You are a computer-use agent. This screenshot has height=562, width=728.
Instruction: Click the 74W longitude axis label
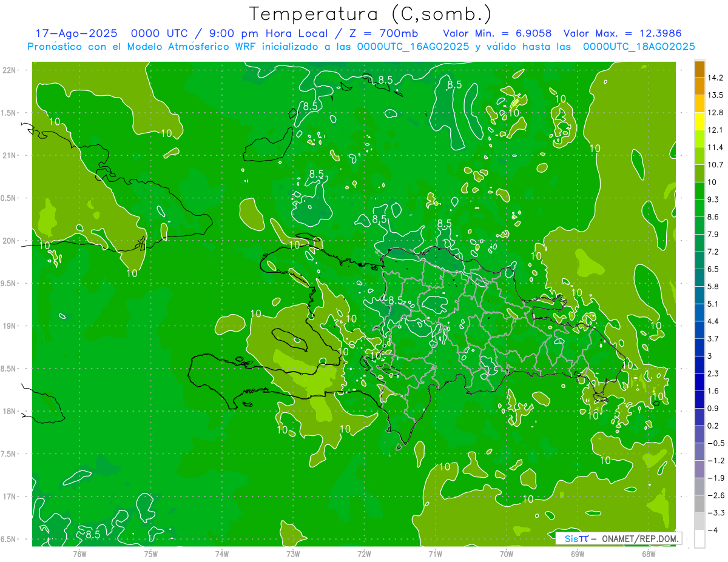point(222,554)
